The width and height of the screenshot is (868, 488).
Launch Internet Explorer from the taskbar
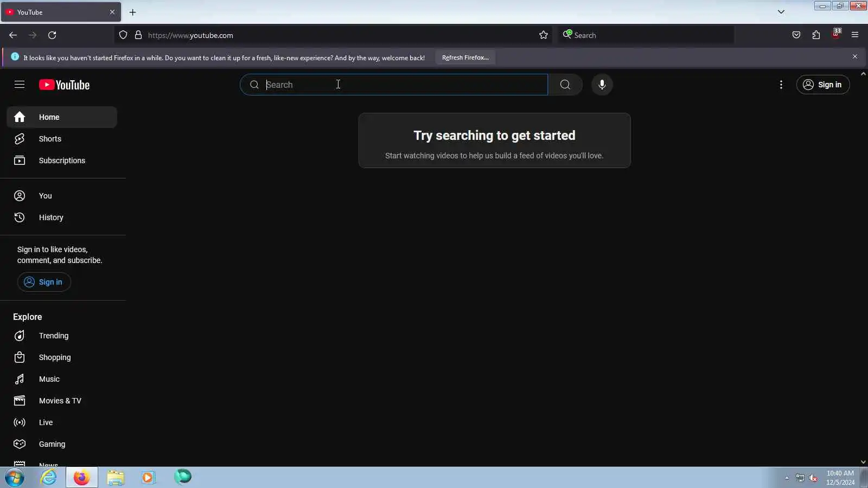[x=49, y=478]
